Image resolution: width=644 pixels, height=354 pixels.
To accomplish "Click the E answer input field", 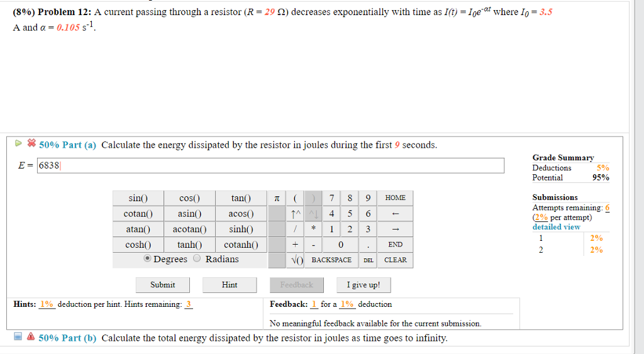I will 270,165.
